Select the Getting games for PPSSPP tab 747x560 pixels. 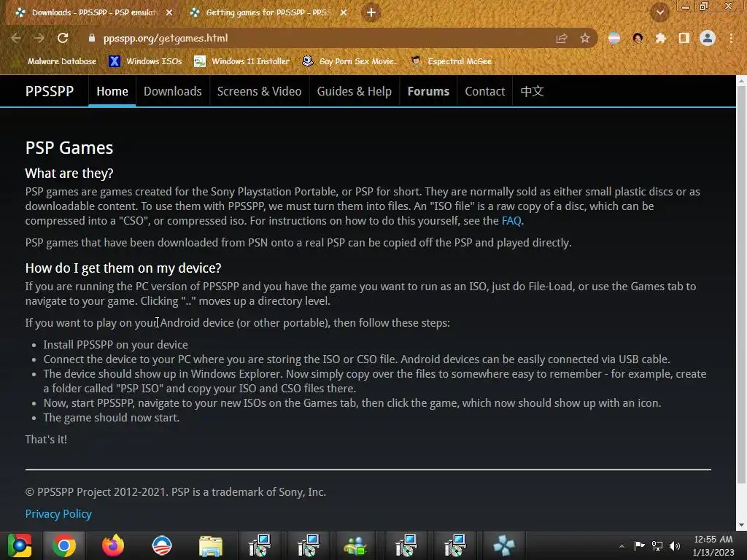tap(268, 12)
